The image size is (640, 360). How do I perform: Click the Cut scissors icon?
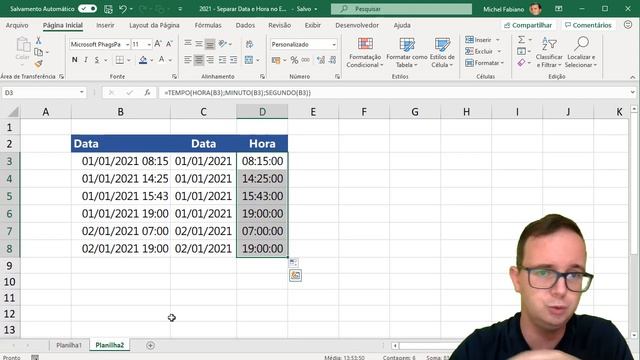pyautogui.click(x=38, y=40)
